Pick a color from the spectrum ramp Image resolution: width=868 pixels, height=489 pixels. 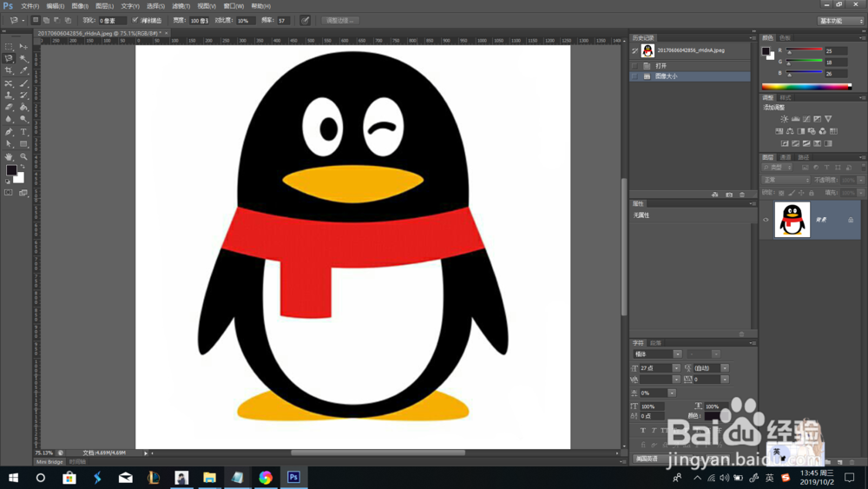click(806, 86)
